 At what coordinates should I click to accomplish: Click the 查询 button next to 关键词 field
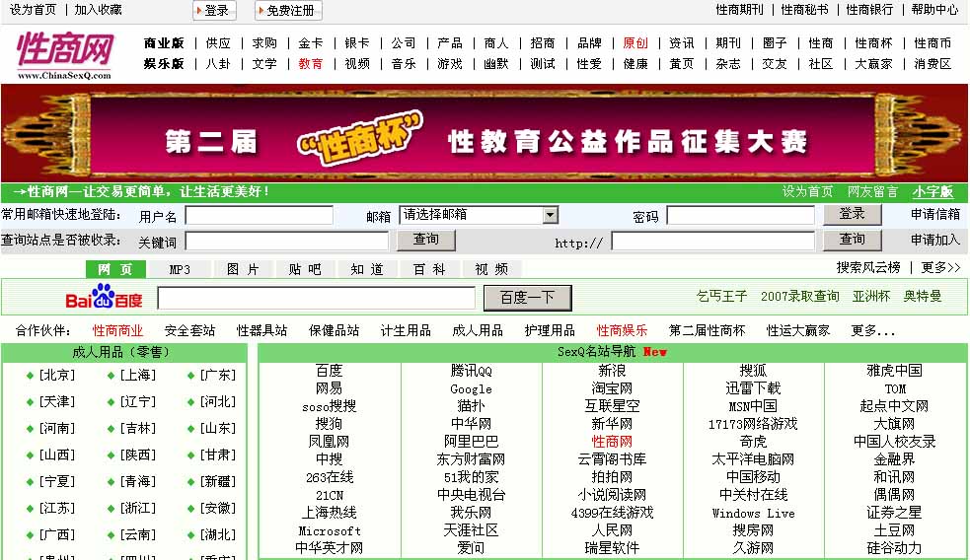(426, 240)
